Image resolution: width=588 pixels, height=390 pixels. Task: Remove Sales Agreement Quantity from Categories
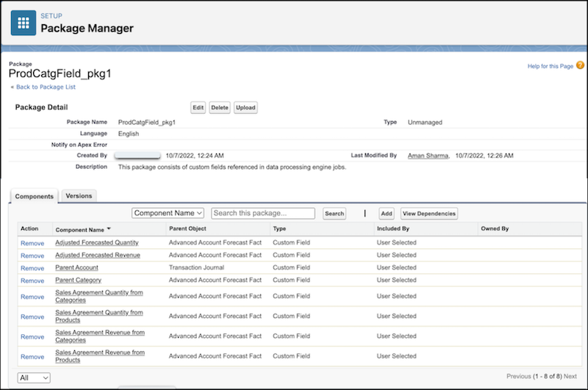coord(32,297)
